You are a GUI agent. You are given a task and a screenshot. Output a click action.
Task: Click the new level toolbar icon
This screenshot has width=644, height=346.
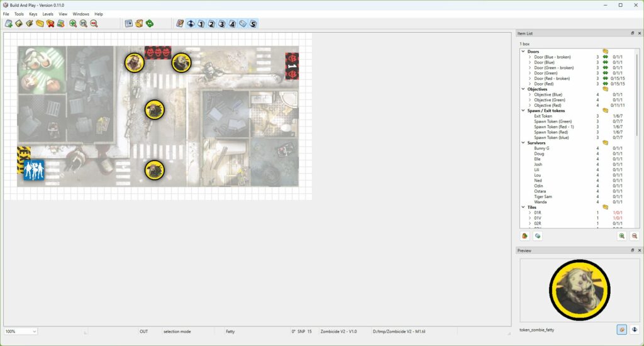(x=9, y=24)
